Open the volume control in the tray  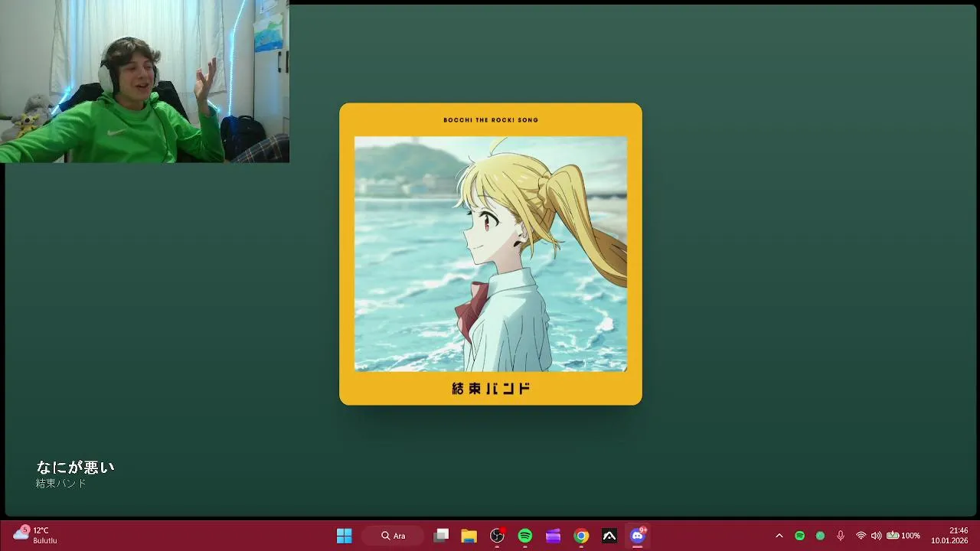pyautogui.click(x=876, y=536)
